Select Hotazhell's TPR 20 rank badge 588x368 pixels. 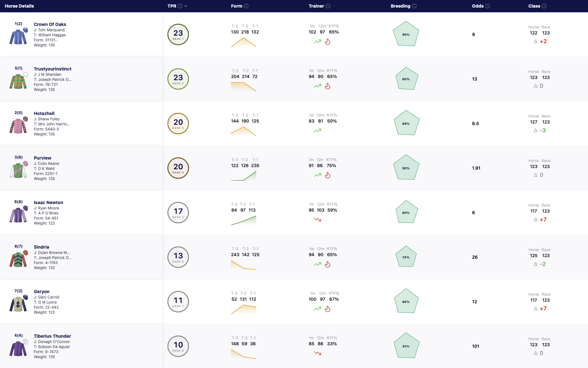(178, 124)
